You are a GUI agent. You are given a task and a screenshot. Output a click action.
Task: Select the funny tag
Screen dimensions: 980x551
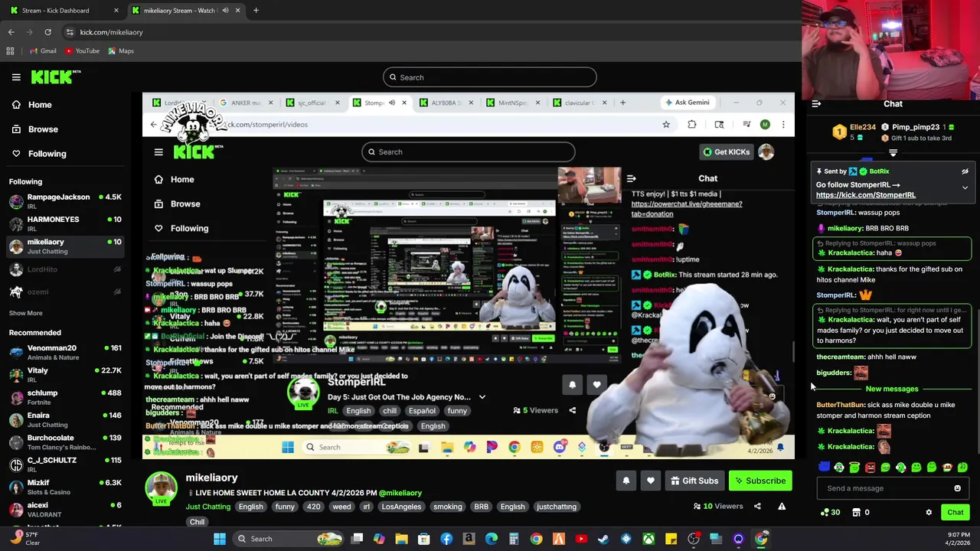(x=285, y=507)
